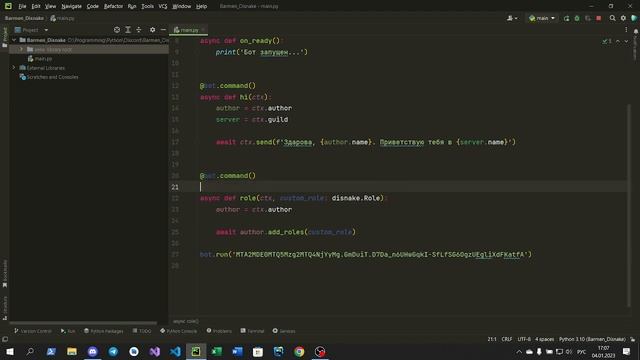Change CRLF line separator in status bar
Image resolution: width=640 pixels, height=360 pixels.
click(507, 339)
